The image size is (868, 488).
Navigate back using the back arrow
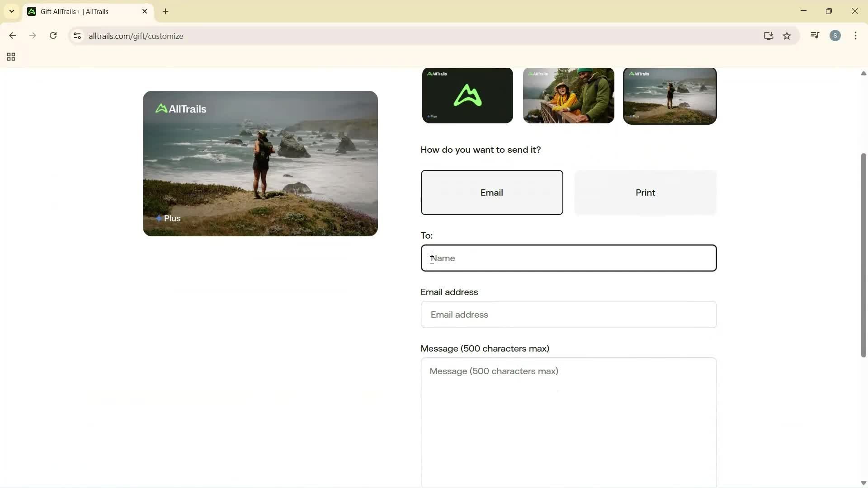pos(12,36)
